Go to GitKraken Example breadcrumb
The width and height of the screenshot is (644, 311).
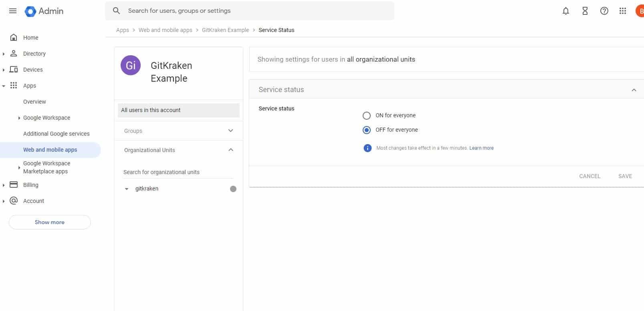tap(225, 30)
